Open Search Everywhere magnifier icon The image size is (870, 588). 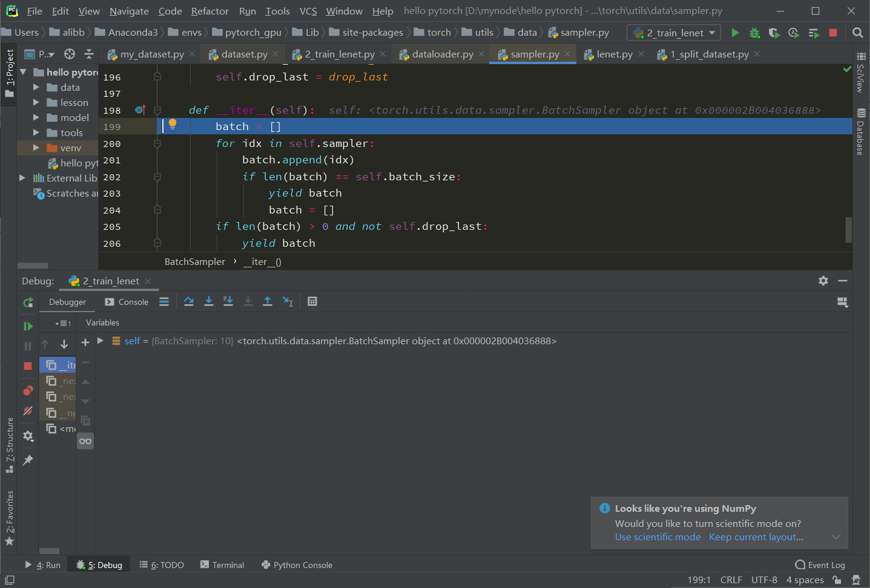857,33
